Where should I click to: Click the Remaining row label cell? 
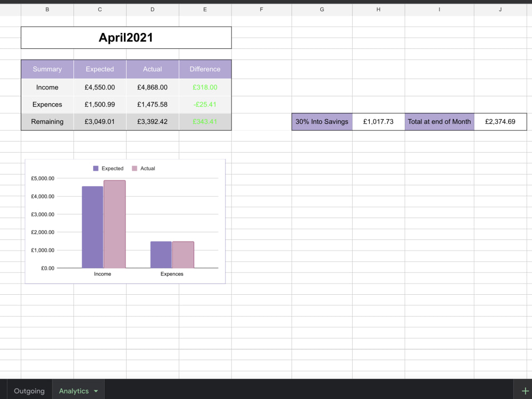(x=47, y=121)
